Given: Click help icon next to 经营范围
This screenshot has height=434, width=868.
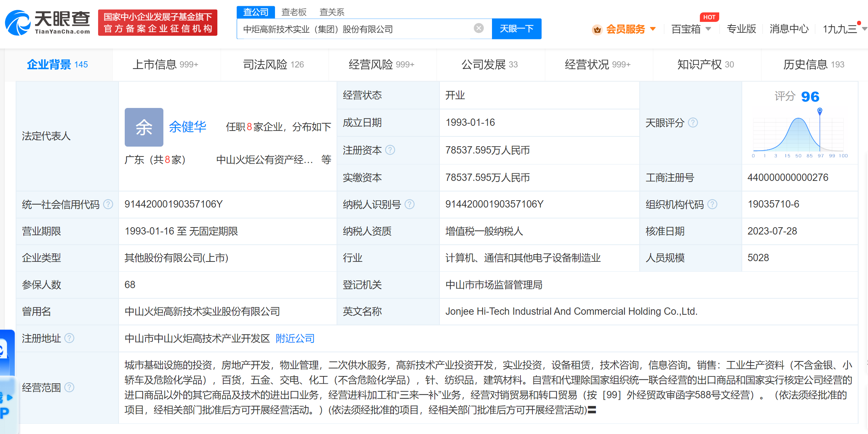Looking at the screenshot, I should click(69, 387).
